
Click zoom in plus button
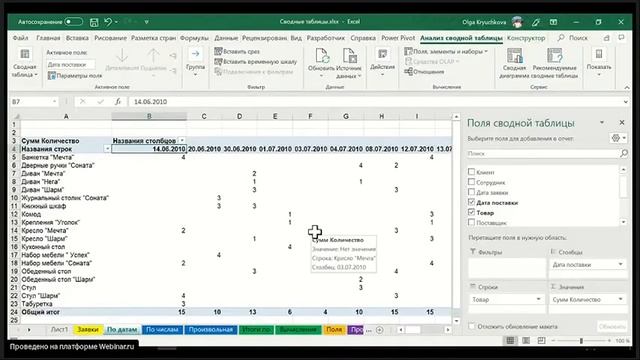(609, 340)
